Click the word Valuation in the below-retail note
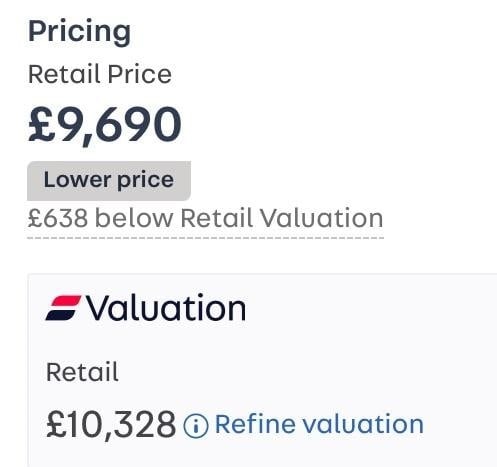 pyautogui.click(x=322, y=218)
